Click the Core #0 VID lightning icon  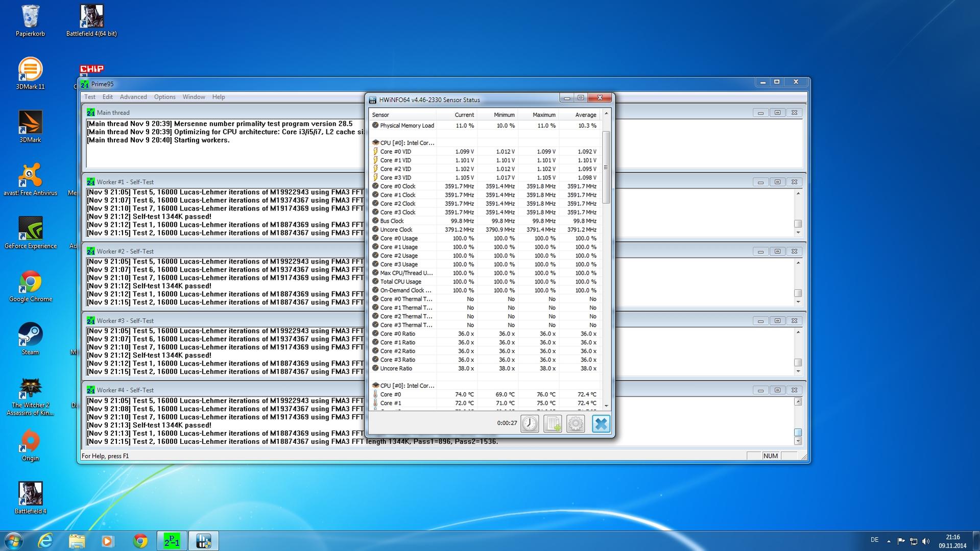375,152
